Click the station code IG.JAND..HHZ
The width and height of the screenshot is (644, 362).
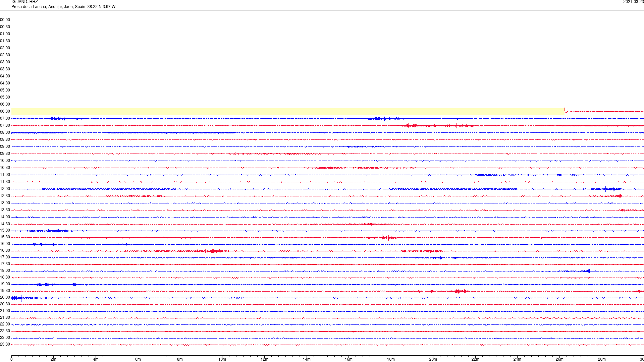[24, 2]
